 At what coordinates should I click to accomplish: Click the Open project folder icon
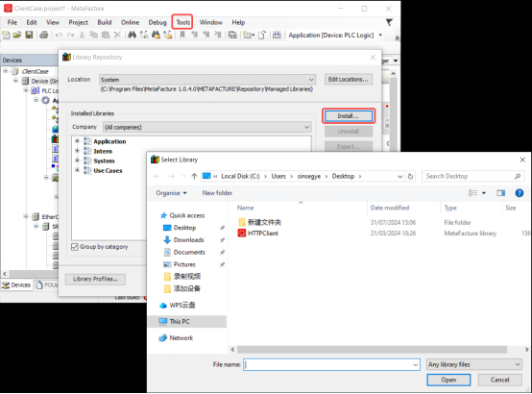pos(17,35)
